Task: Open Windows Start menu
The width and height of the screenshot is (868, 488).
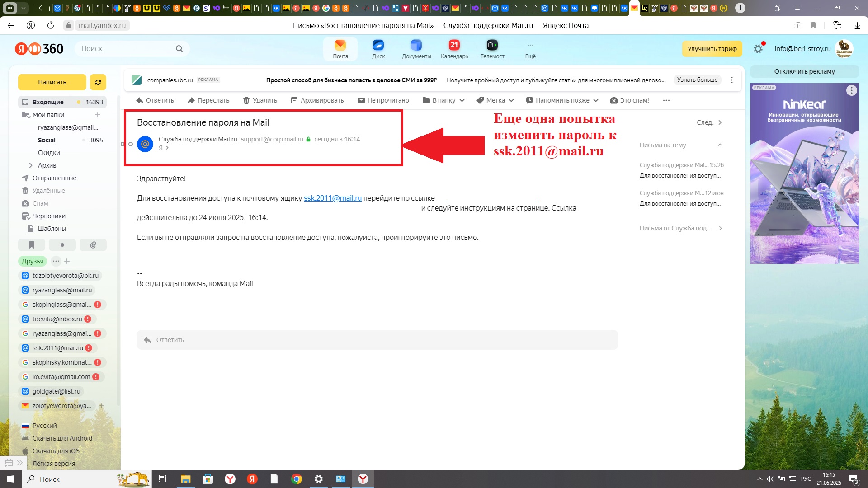Action: click(11, 479)
